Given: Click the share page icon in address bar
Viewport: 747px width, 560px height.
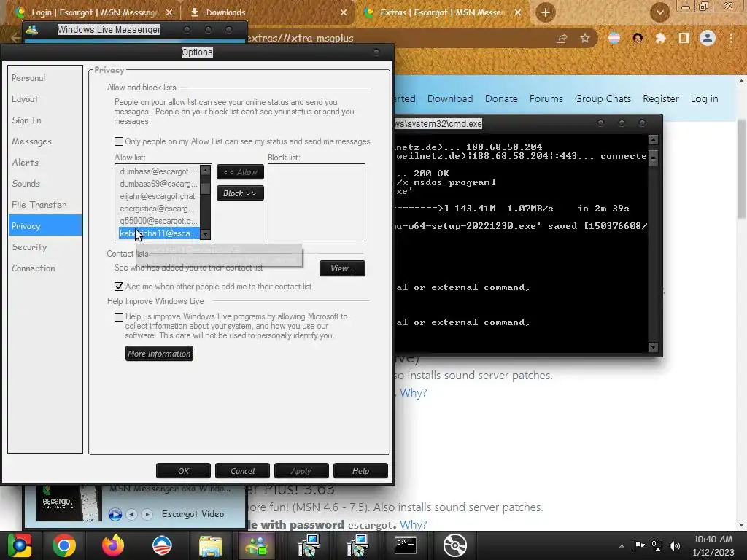Looking at the screenshot, I should point(562,38).
